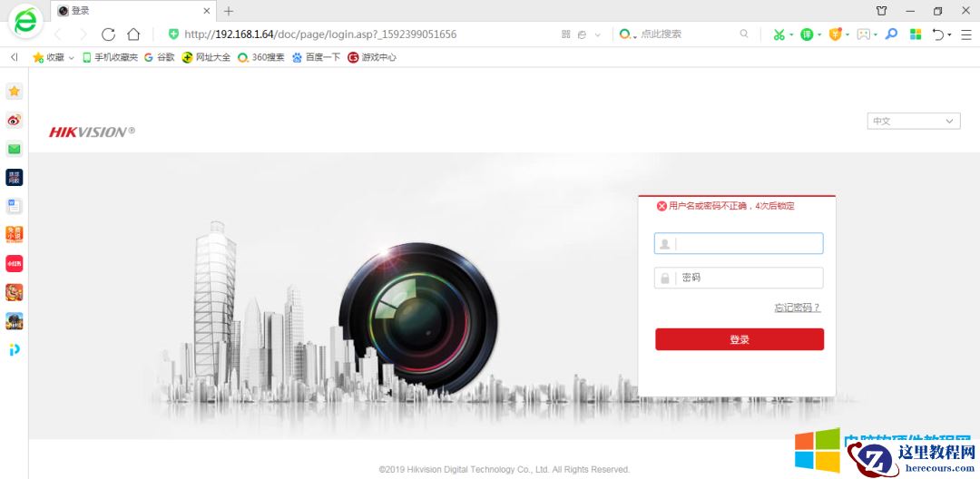This screenshot has width=980, height=479.
Task: Open the home page icon
Action: pyautogui.click(x=133, y=34)
